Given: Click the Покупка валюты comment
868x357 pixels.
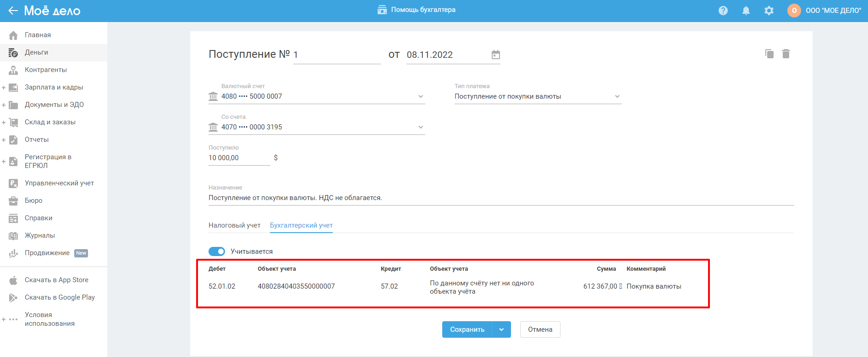Looking at the screenshot, I should click(x=654, y=286).
